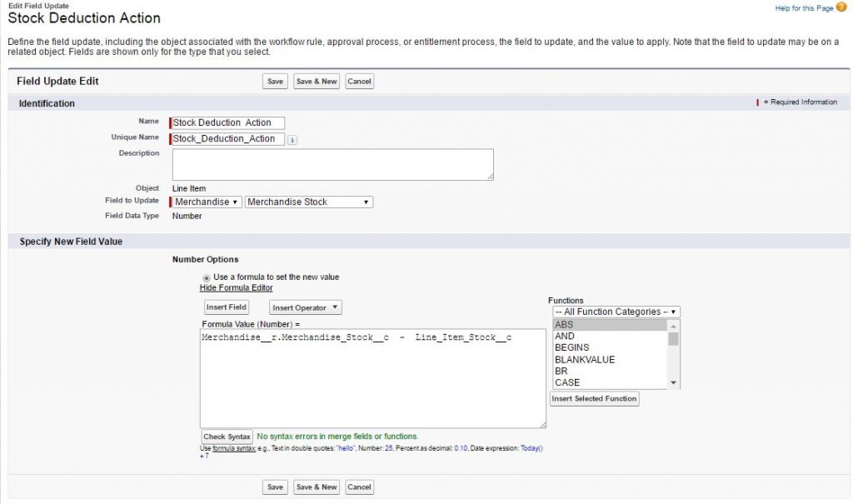Click the top Save button
This screenshot has height=504, width=853.
[275, 82]
